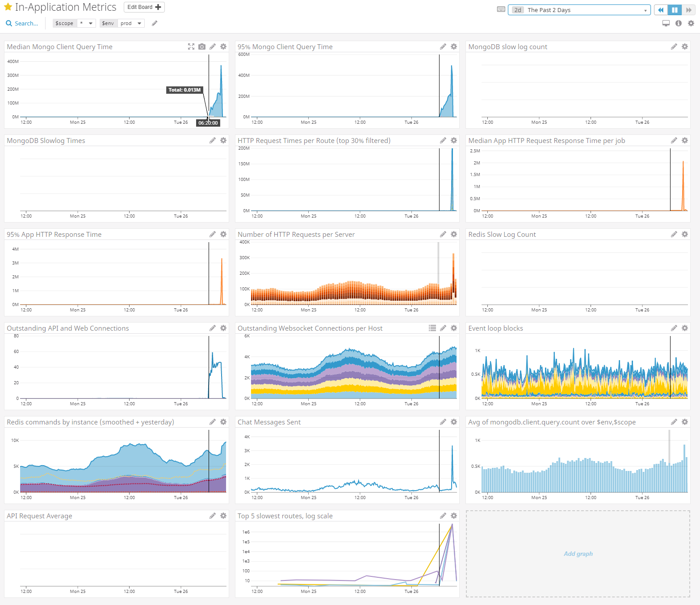Expand Median Mongo Client Query Time to fullscreen
This screenshot has width=700, height=605.
click(x=191, y=46)
